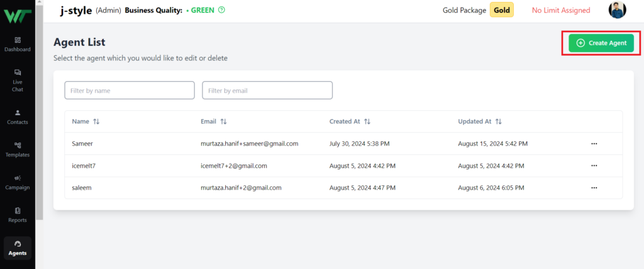
Task: Sort table by Name column arrows
Action: (96, 122)
